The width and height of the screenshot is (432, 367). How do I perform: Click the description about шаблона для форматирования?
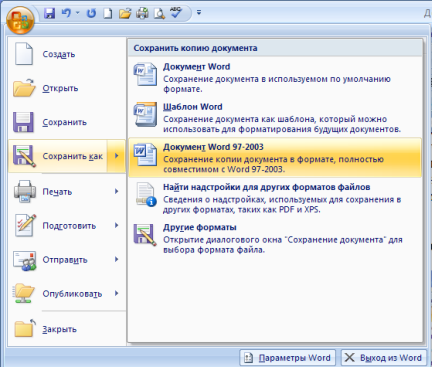tap(282, 124)
